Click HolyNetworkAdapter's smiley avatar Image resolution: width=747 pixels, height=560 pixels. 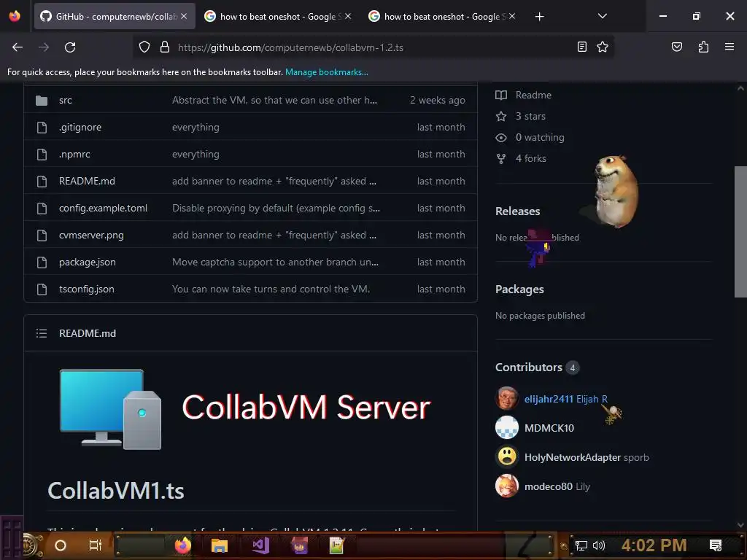point(506,456)
